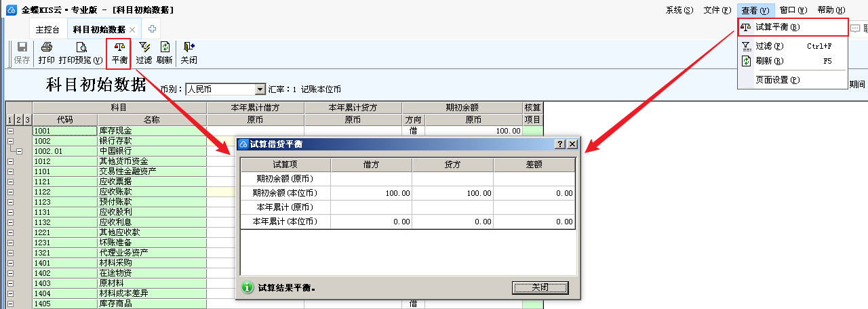The width and height of the screenshot is (868, 309).
Task: Select the 1122 应收账款 account name cell
Action: click(x=152, y=192)
